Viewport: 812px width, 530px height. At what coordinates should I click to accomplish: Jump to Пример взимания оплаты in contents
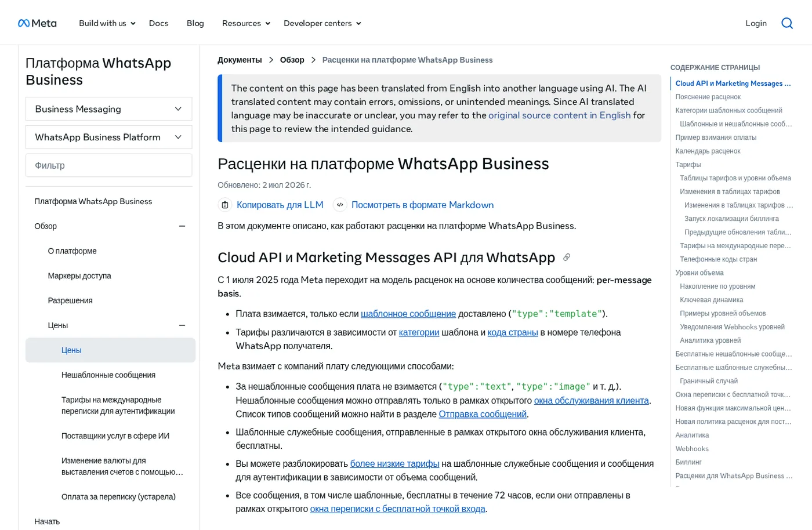716,137
